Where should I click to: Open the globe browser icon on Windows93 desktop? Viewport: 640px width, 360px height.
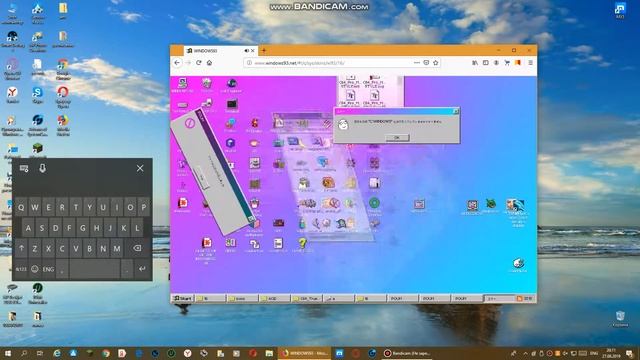(232, 84)
